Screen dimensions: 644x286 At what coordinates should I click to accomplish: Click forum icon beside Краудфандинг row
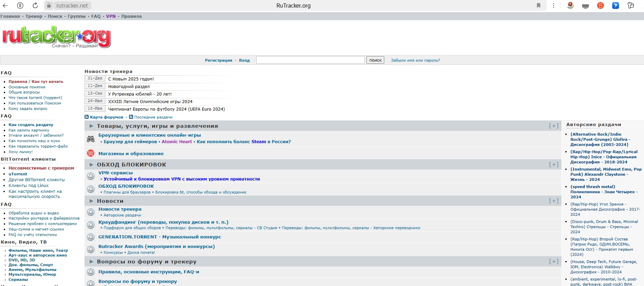[x=91, y=225]
